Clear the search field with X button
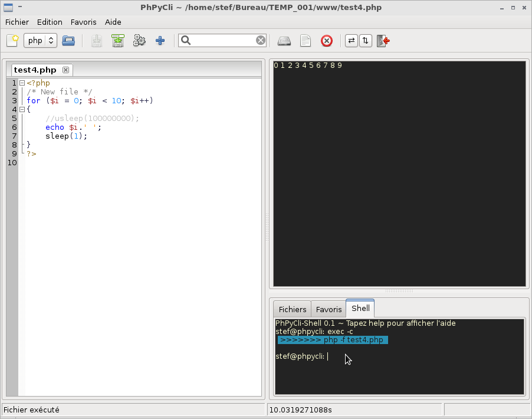The width and height of the screenshot is (532, 419). click(261, 41)
